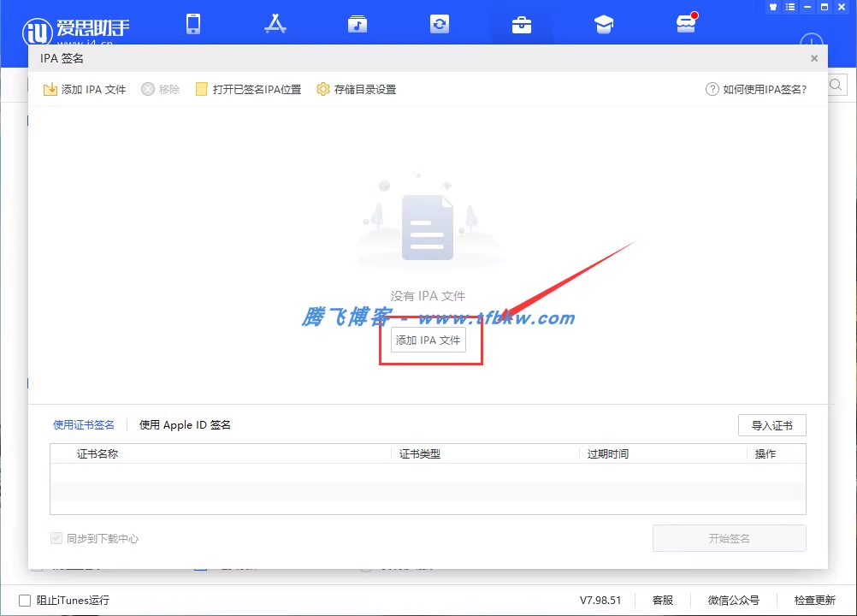Switch to 使用 Apple ID 签名 tab

184,424
